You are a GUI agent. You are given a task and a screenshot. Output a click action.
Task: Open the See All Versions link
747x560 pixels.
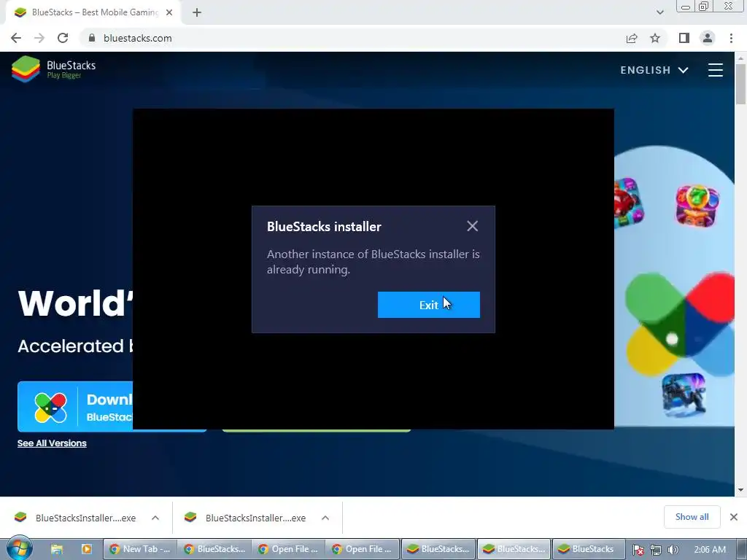pos(52,443)
